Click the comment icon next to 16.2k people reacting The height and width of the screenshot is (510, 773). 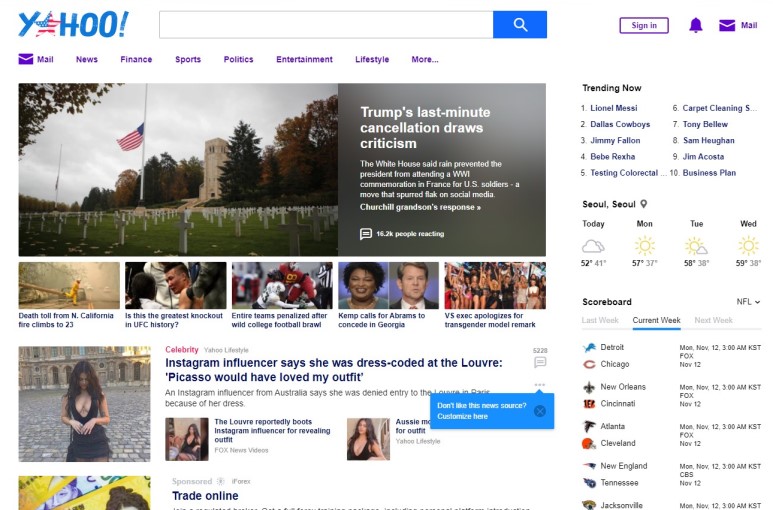[366, 234]
